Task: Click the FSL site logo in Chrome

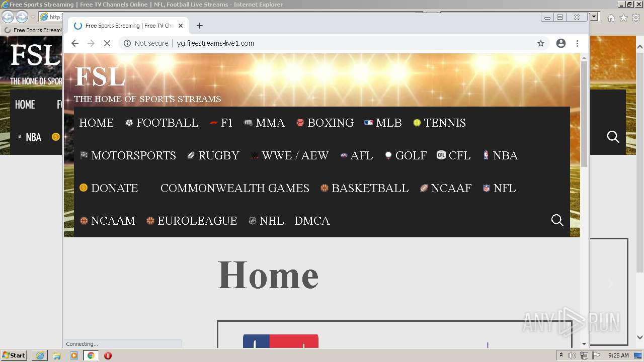Action: coord(100,76)
